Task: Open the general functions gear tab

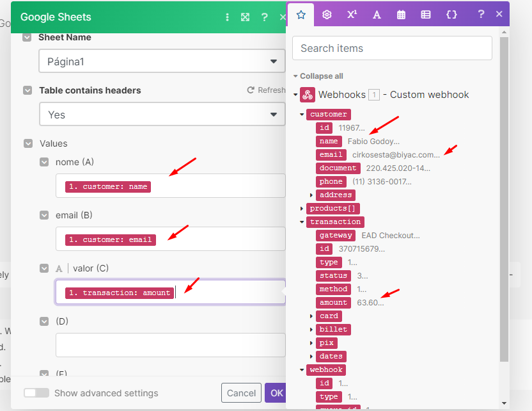Action: click(327, 15)
